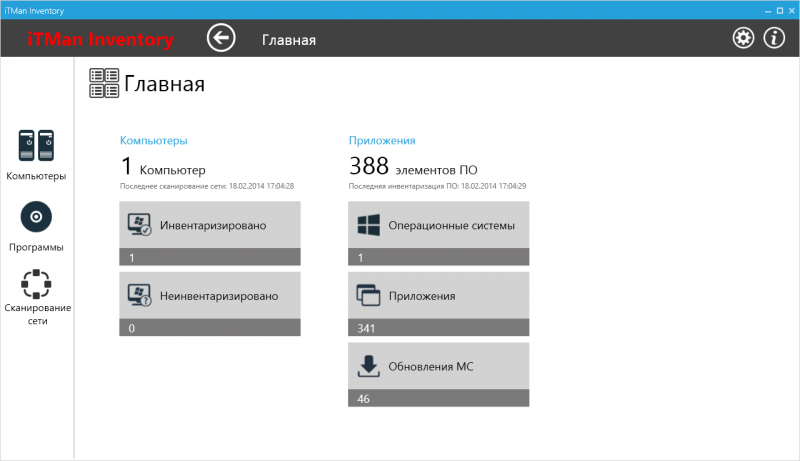The image size is (800, 461).
Task: Open the info about icon
Action: [774, 38]
